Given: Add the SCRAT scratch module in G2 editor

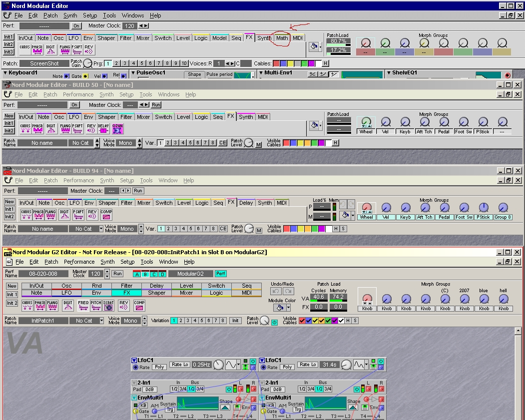Looking at the screenshot, I should coord(108,306).
